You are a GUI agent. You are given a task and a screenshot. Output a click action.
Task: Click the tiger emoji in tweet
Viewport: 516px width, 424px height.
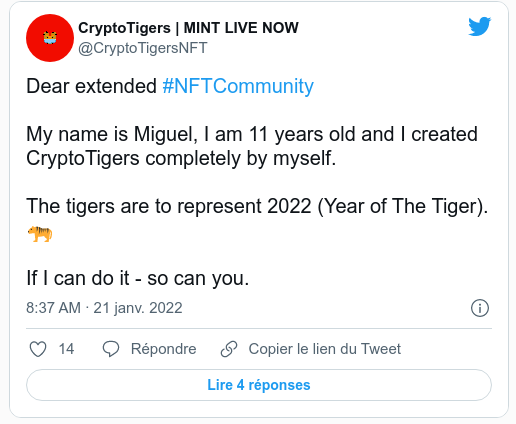40,234
